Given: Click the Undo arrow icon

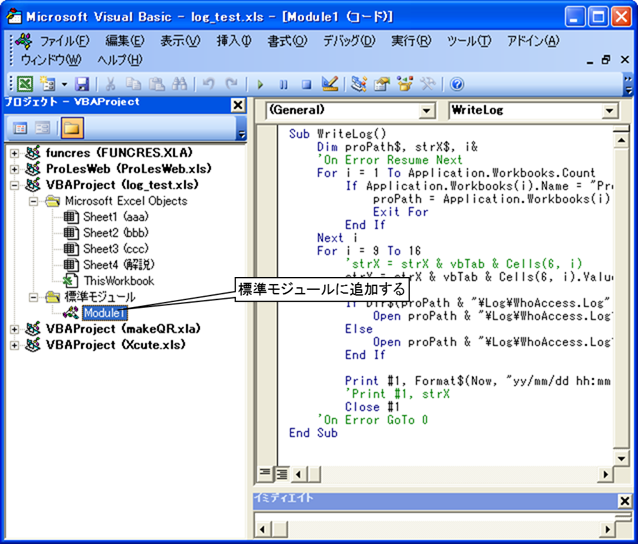Looking at the screenshot, I should click(x=209, y=84).
